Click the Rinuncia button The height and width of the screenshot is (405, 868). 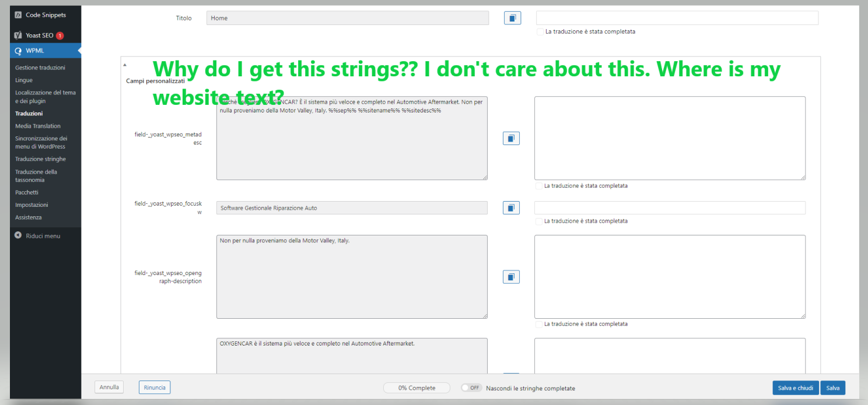tap(155, 388)
